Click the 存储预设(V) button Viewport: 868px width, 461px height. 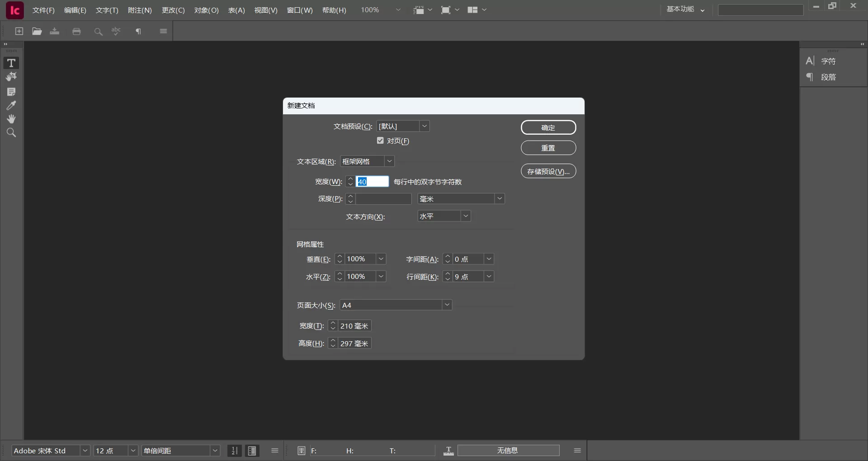548,171
